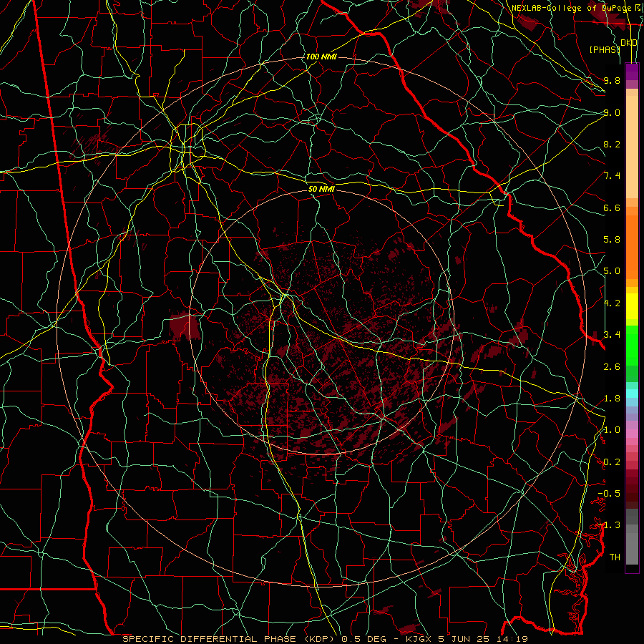The image size is (644, 644).
Task: Click the "9.0" color scale value
Action: [612, 112]
